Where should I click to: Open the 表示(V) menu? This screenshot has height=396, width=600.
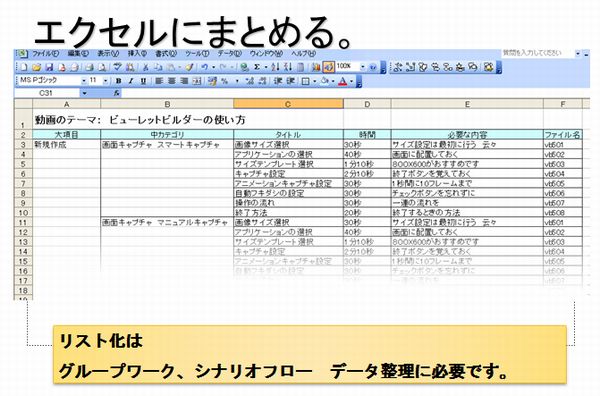click(x=108, y=54)
